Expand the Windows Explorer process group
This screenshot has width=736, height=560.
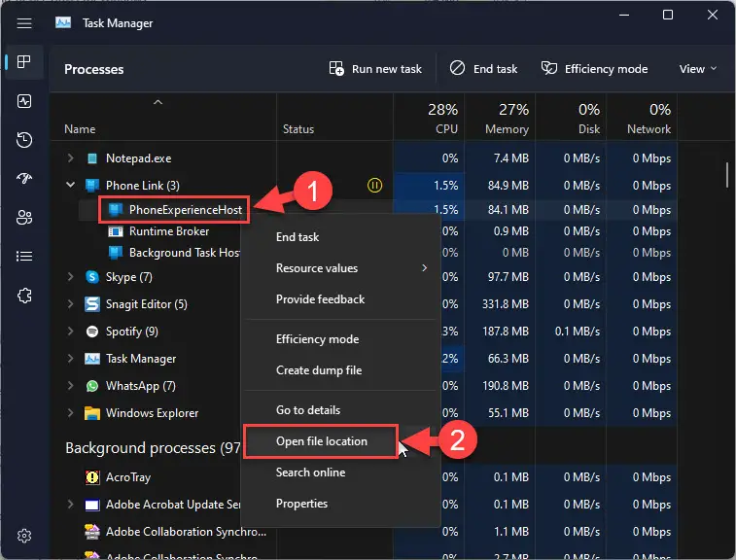click(x=70, y=413)
